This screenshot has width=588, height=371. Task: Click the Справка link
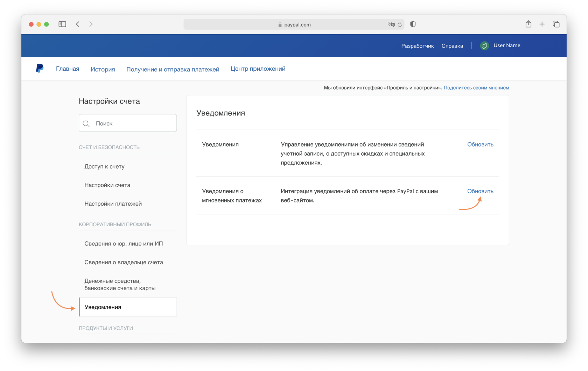(x=452, y=46)
